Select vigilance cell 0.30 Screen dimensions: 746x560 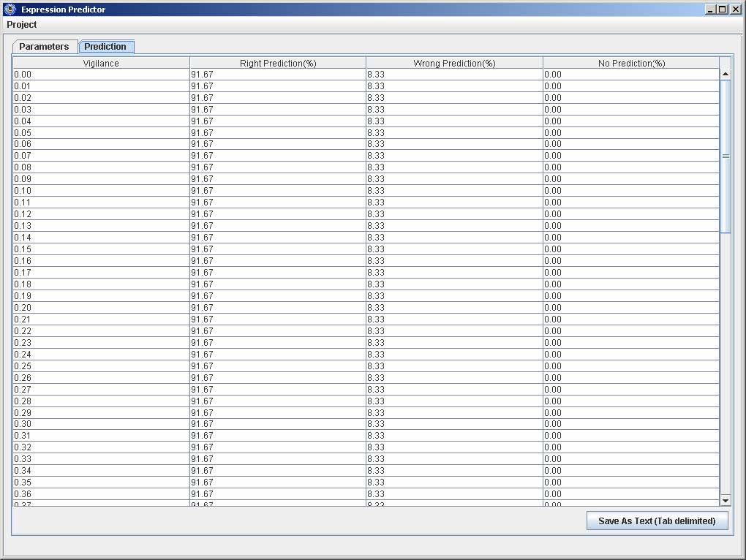click(101, 424)
